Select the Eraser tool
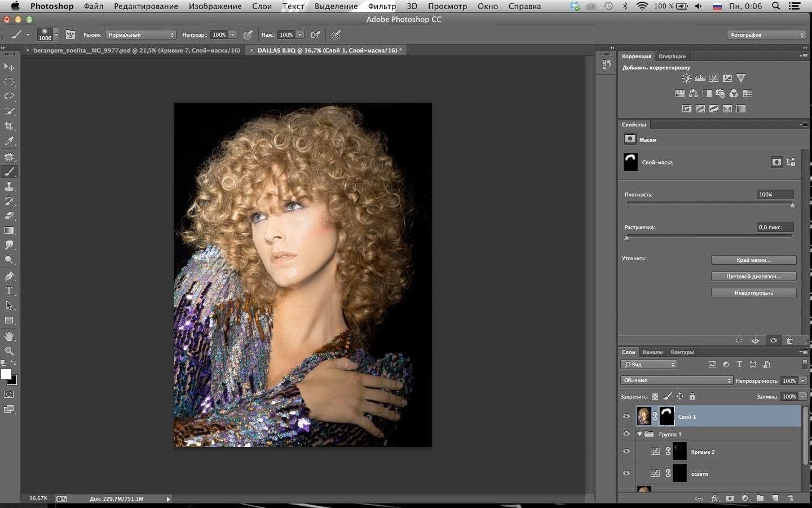The width and height of the screenshot is (812, 508). pos(9,216)
